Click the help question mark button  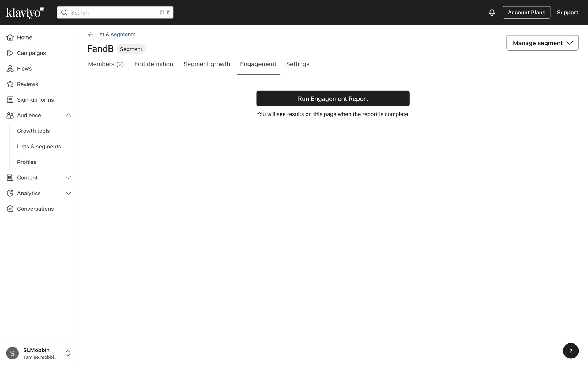point(571,351)
